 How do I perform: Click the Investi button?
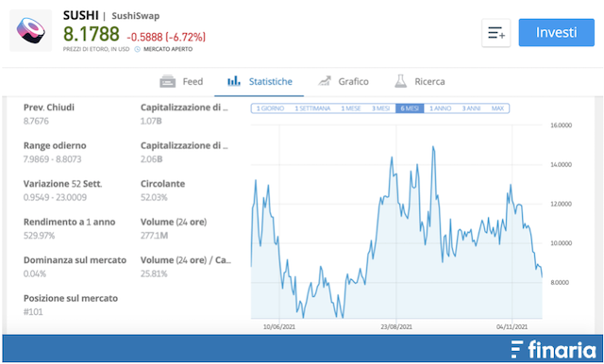pos(556,32)
